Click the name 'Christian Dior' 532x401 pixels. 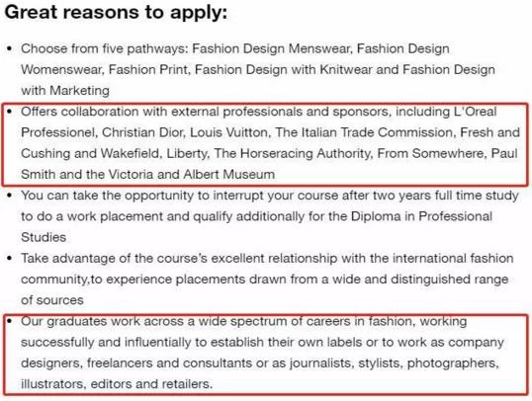click(x=143, y=132)
